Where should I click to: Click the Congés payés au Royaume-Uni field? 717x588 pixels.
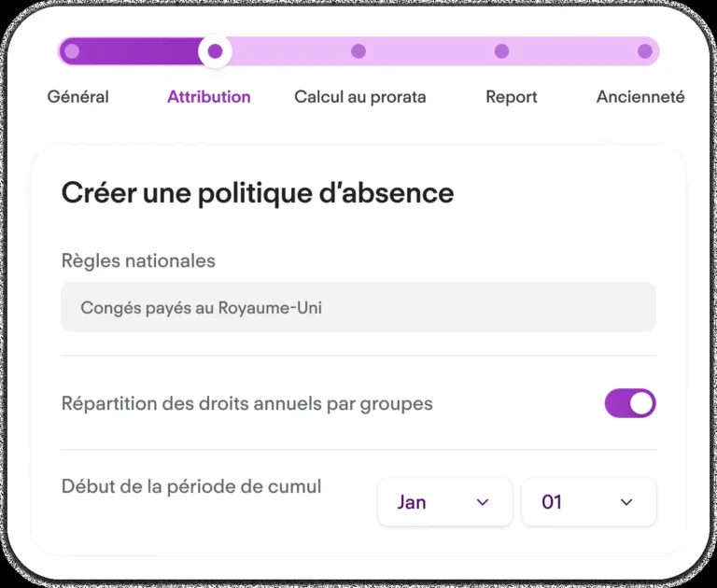358,307
